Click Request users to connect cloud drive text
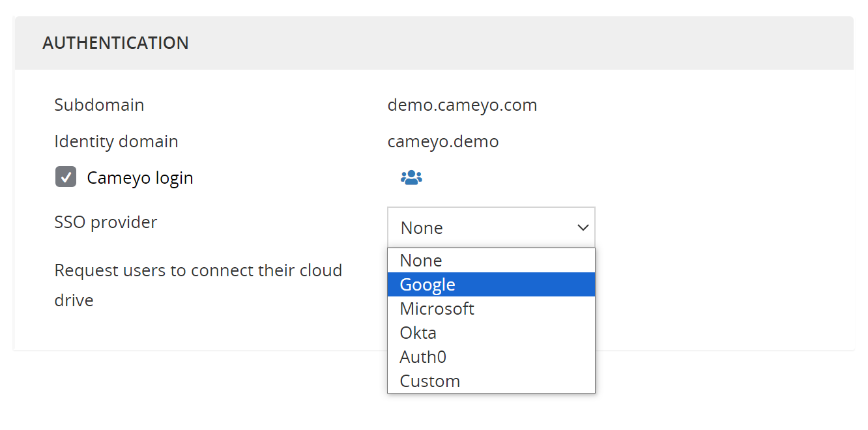The image size is (868, 430). (x=198, y=285)
